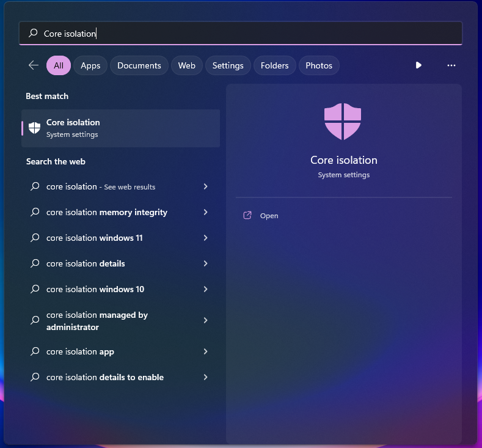Click search icon beside 'core isolation windows 10'
This screenshot has height=448, width=482.
coord(35,289)
